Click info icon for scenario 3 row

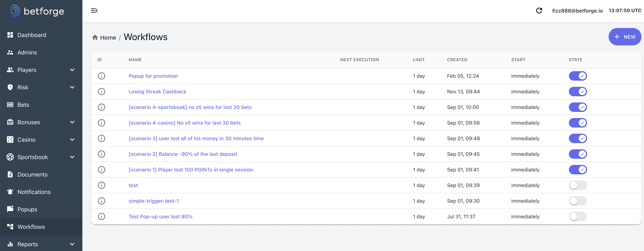(x=102, y=138)
